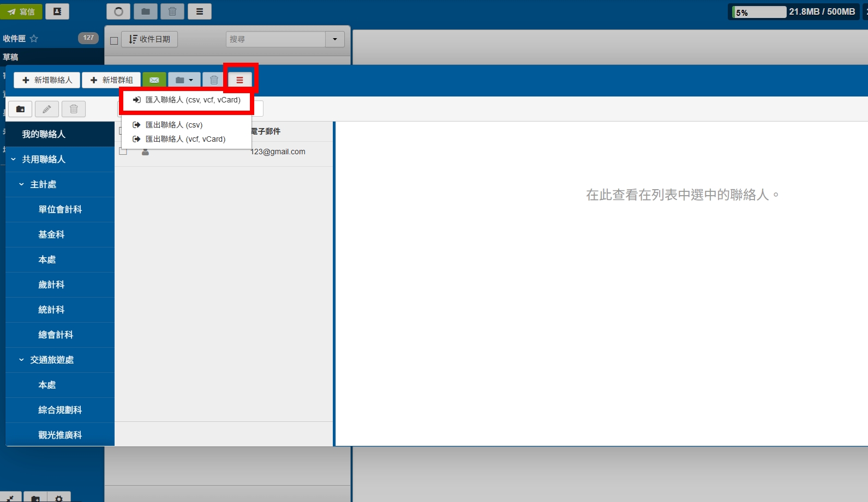Click the add contact folder icon
The width and height of the screenshot is (868, 502).
(20, 109)
